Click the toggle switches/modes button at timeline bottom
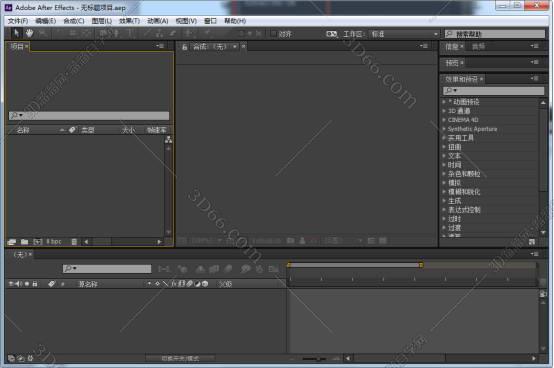 (180, 358)
